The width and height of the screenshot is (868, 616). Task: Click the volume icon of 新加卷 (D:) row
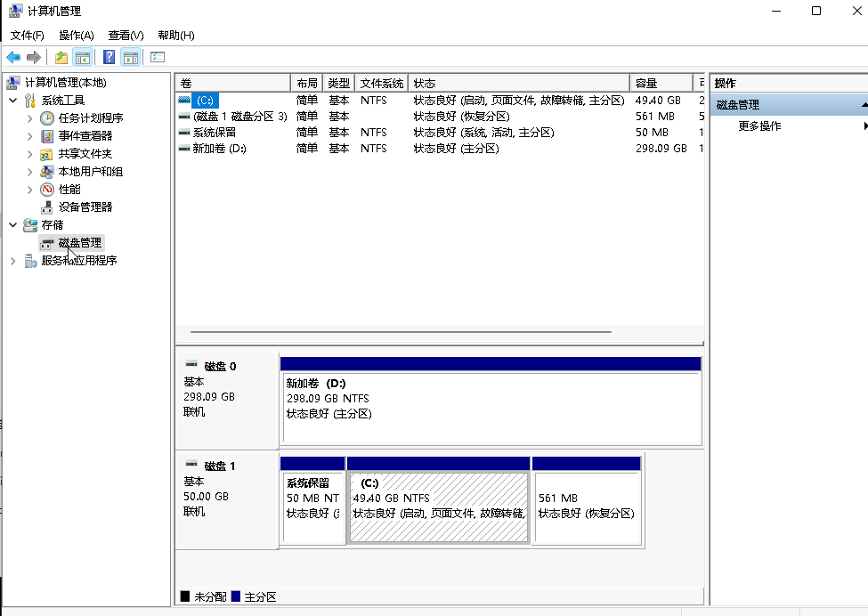point(184,149)
